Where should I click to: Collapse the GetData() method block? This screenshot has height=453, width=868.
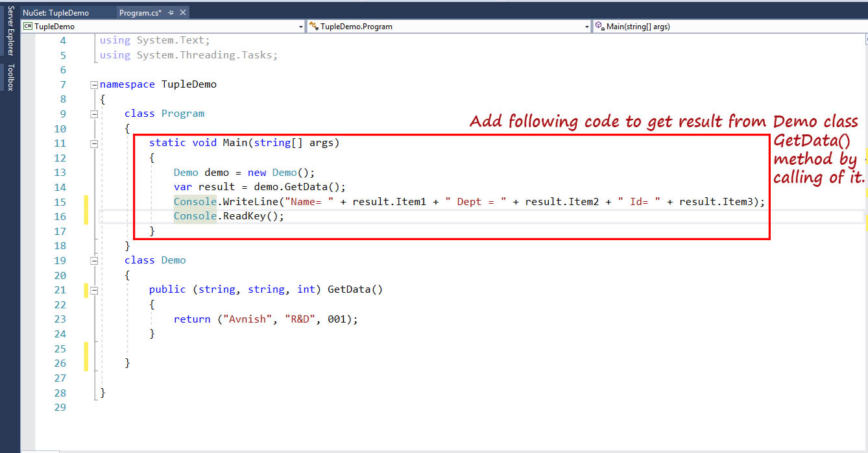[95, 290]
